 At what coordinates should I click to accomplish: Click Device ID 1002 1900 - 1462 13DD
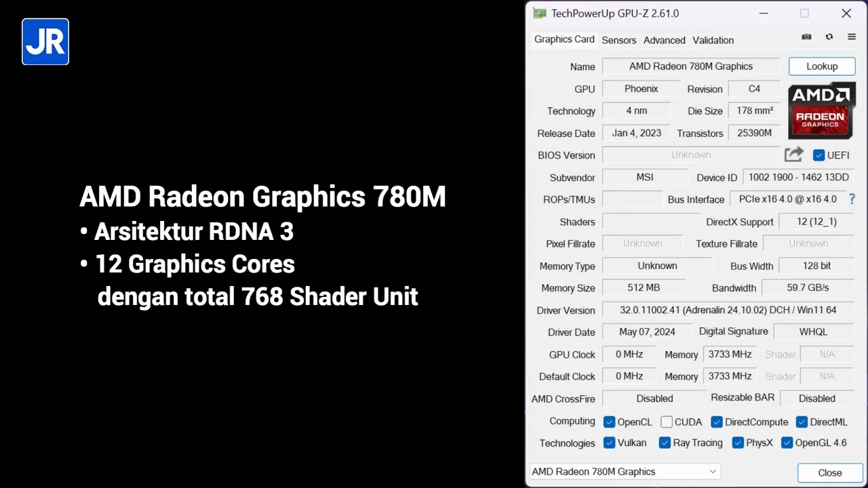pyautogui.click(x=798, y=178)
